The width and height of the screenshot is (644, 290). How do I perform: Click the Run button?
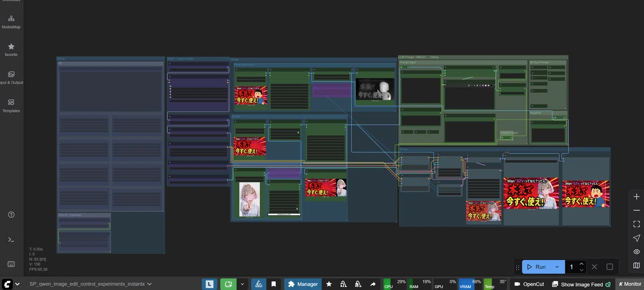(x=537, y=267)
